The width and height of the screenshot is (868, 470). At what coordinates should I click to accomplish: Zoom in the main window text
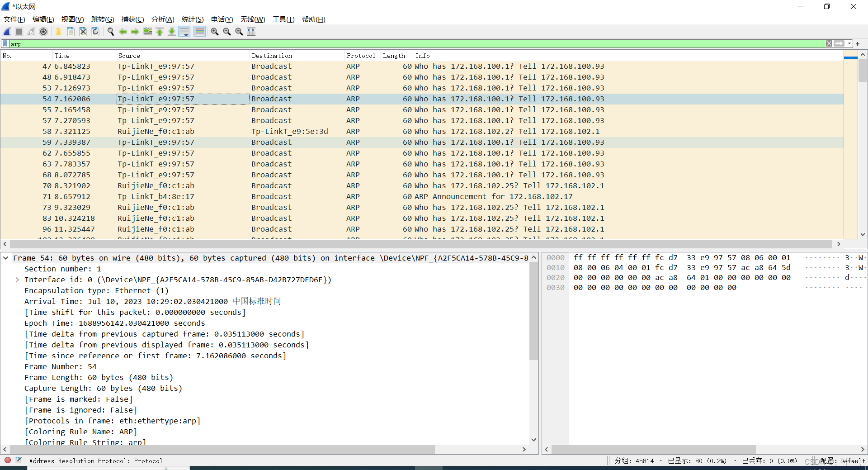click(x=215, y=32)
